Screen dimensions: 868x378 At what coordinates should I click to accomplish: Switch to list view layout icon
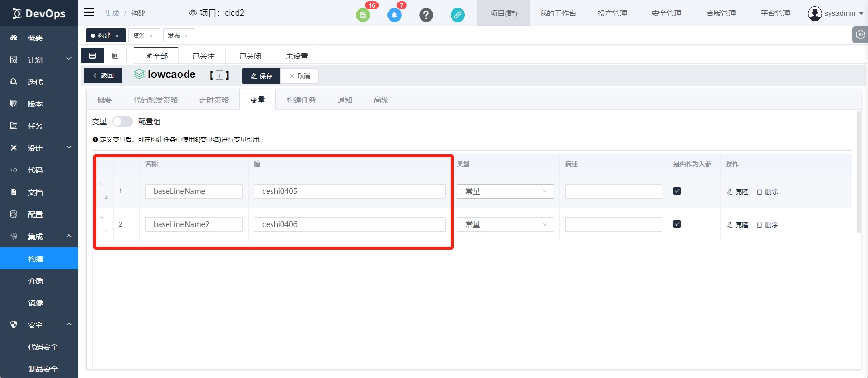click(93, 56)
